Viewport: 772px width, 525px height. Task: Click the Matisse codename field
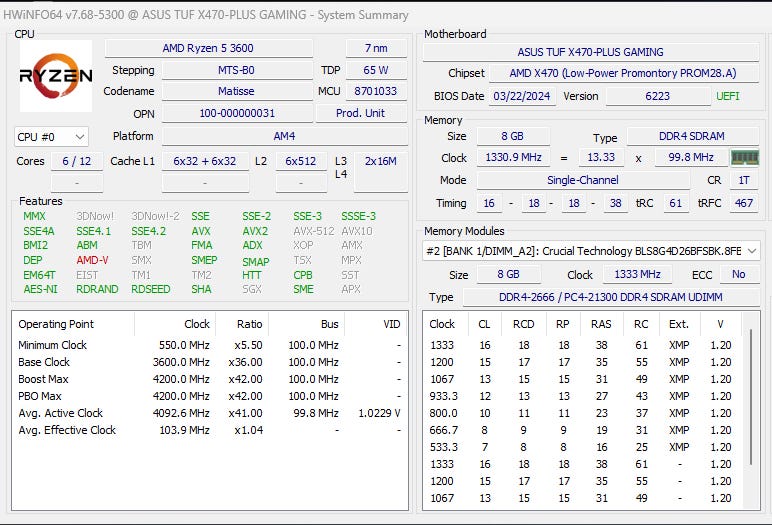coord(236,91)
